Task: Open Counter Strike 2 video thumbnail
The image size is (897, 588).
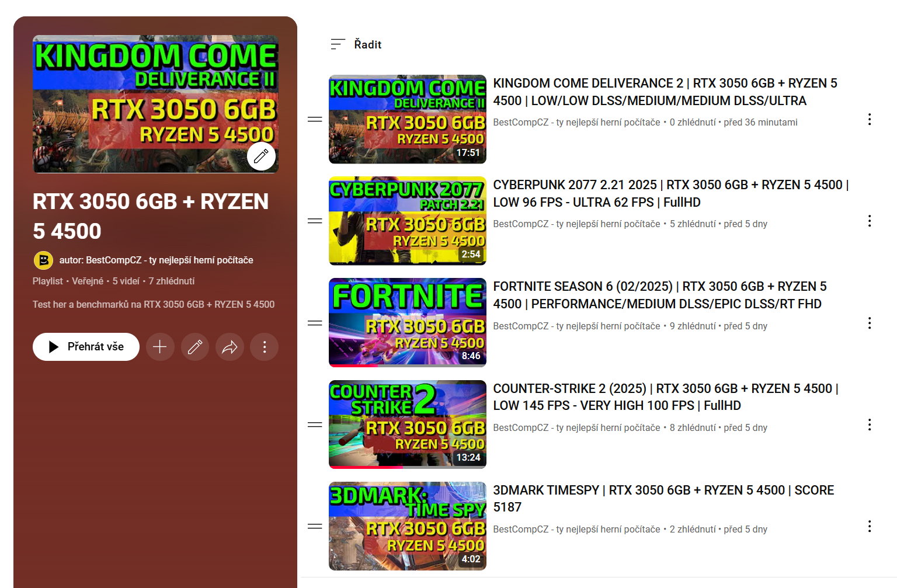Action: click(x=408, y=425)
